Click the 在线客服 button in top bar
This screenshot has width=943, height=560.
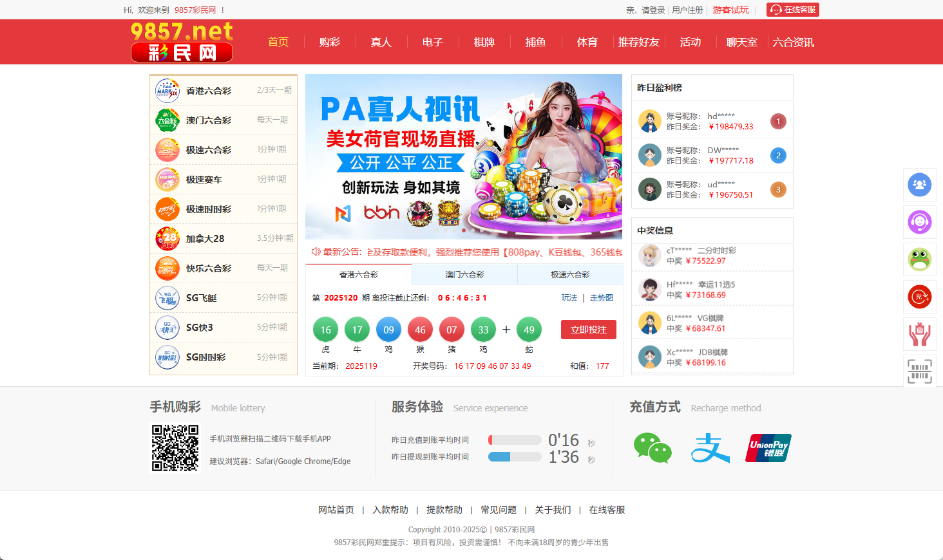793,10
